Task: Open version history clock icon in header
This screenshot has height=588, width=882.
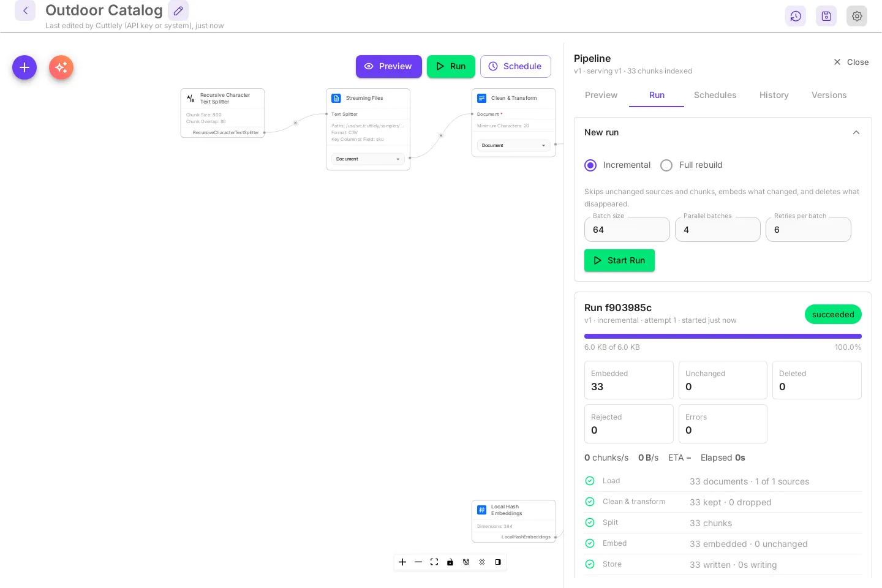Action: pos(796,16)
